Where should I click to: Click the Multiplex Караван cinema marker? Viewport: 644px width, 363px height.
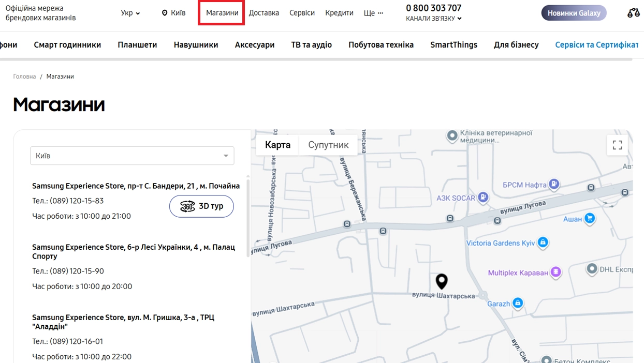[555, 272]
